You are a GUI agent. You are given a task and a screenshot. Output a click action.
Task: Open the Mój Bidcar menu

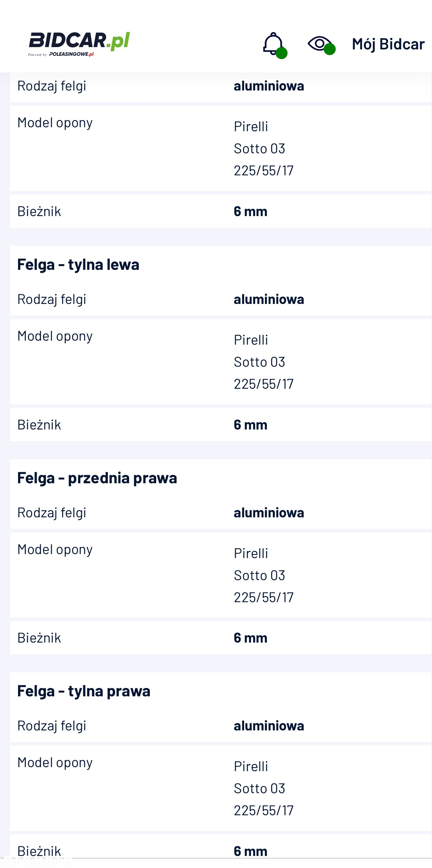(388, 44)
